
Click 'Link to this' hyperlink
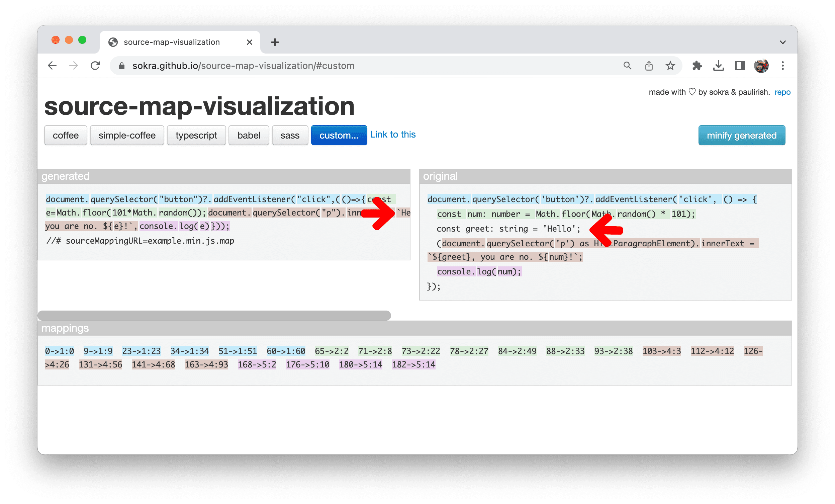pos(392,135)
